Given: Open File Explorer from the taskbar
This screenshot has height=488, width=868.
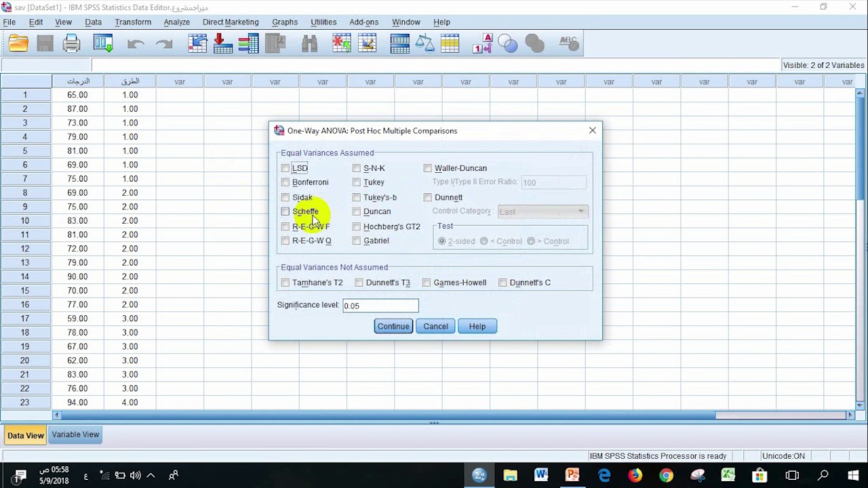Looking at the screenshot, I should (510, 475).
